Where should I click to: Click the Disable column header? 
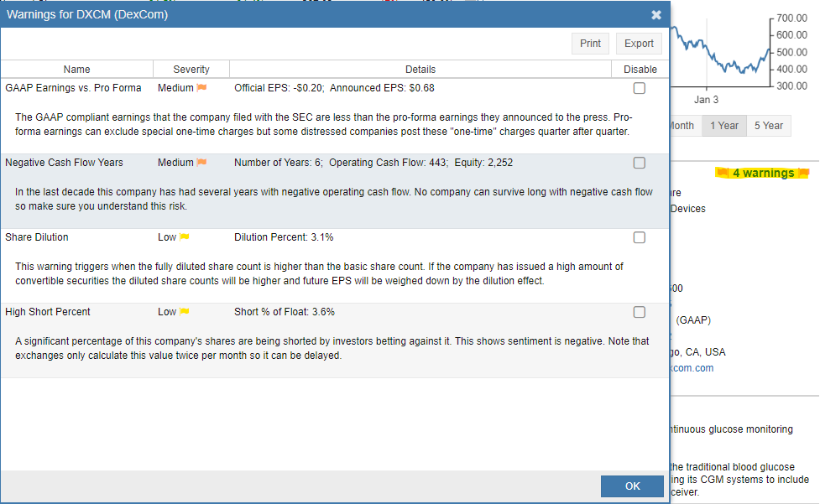(x=640, y=70)
